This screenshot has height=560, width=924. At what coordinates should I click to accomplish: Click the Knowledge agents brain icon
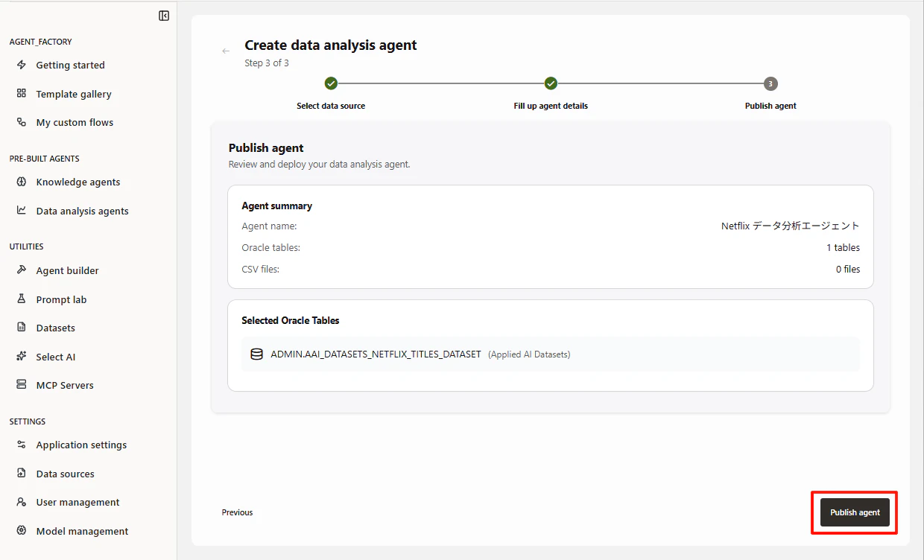[22, 182]
